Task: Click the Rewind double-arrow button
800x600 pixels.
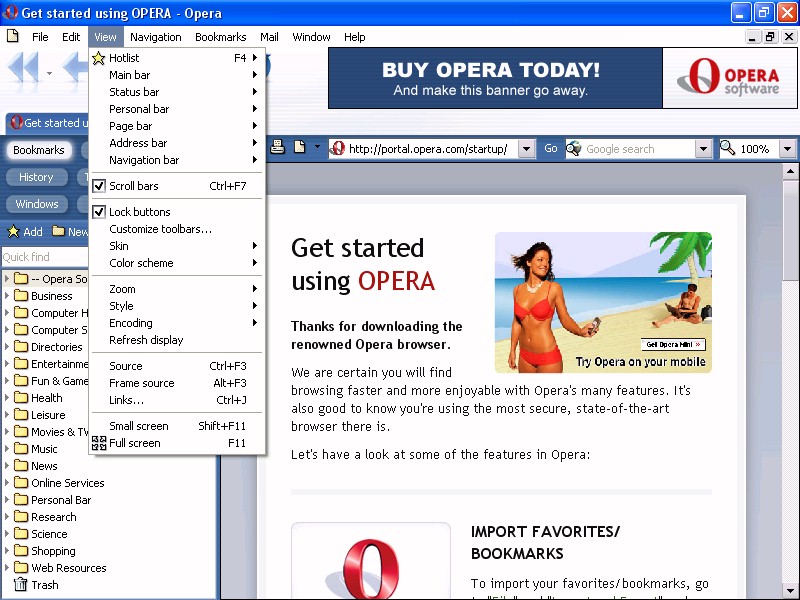Action: (x=23, y=68)
